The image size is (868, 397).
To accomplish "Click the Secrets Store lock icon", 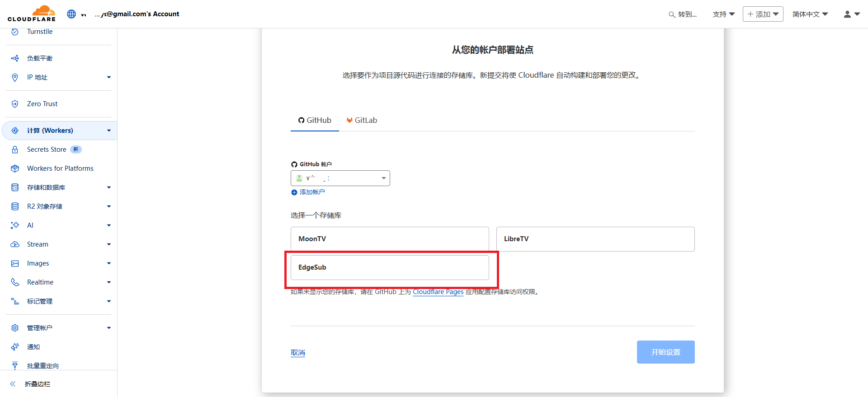I will coord(15,149).
